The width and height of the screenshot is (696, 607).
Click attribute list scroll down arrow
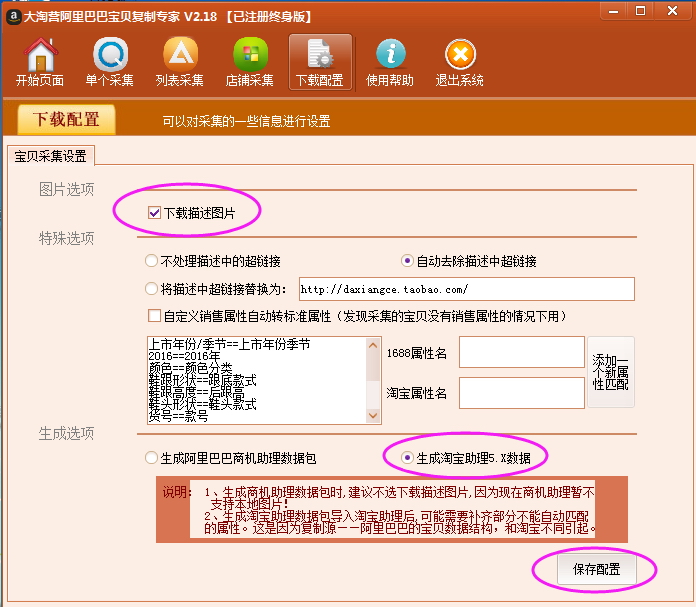pos(373,415)
